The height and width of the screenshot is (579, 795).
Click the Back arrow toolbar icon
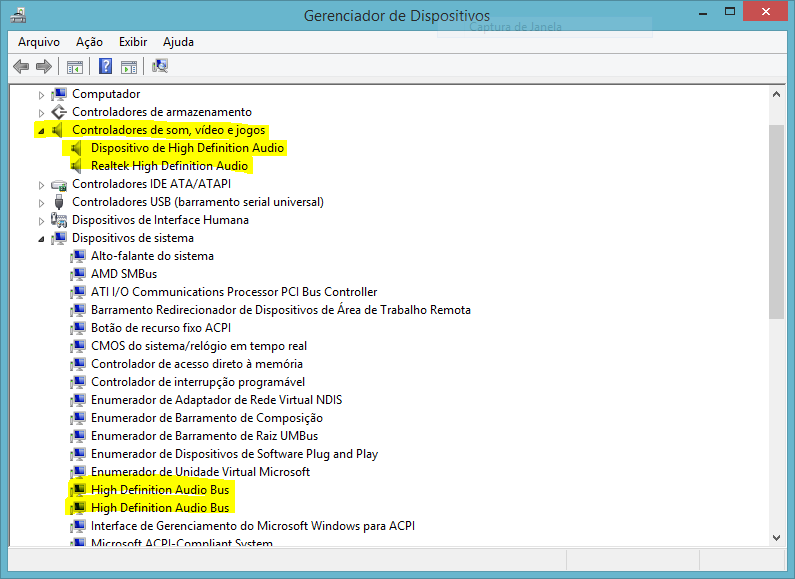pos(21,66)
